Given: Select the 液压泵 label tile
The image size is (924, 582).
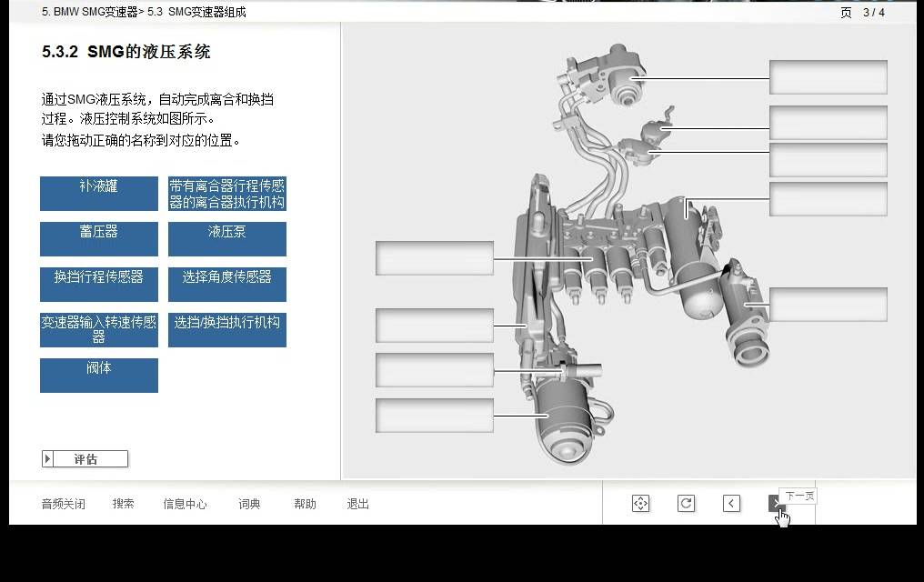Looking at the screenshot, I should [x=227, y=238].
